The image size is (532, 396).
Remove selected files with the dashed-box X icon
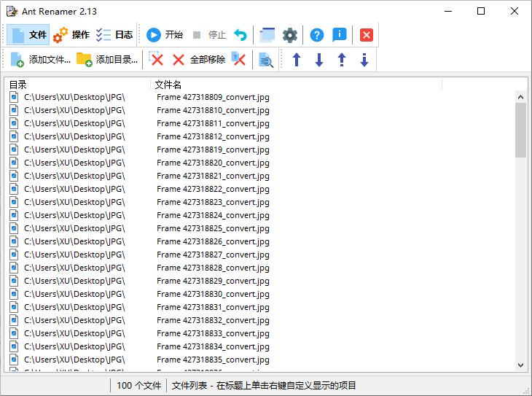[156, 59]
